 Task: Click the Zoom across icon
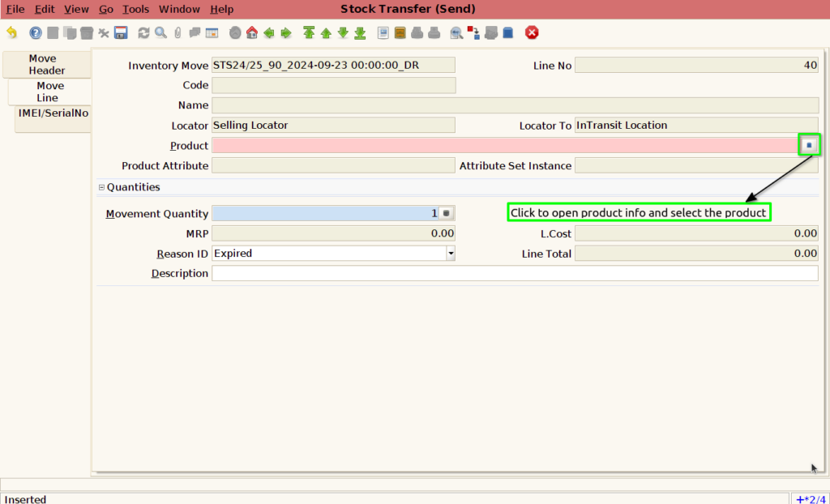456,33
